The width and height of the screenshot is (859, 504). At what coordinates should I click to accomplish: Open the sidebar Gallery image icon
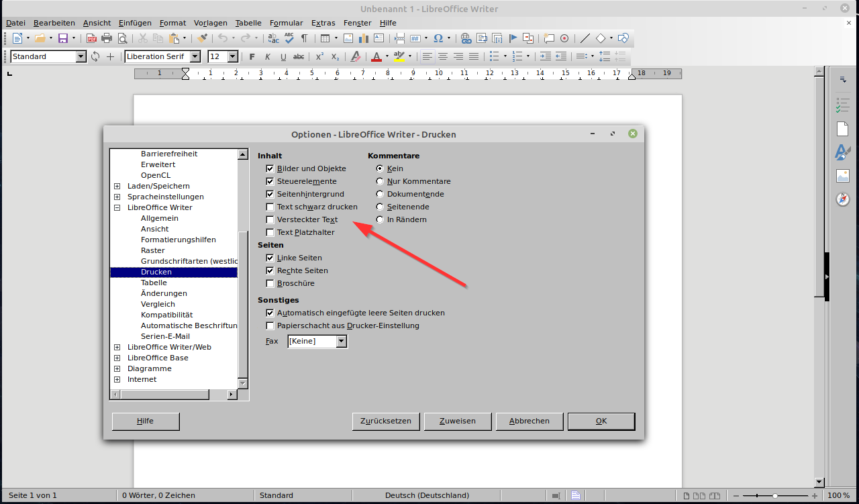click(x=843, y=176)
